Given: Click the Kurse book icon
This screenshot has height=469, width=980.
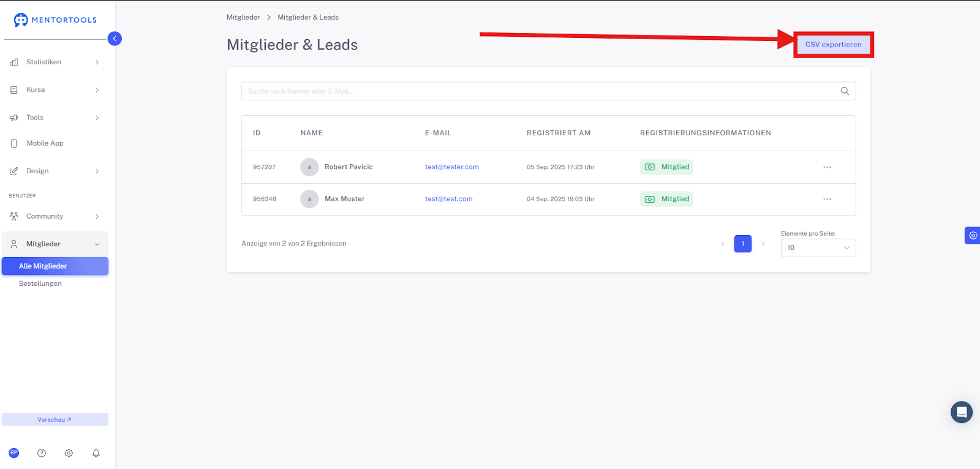Looking at the screenshot, I should coord(14,90).
